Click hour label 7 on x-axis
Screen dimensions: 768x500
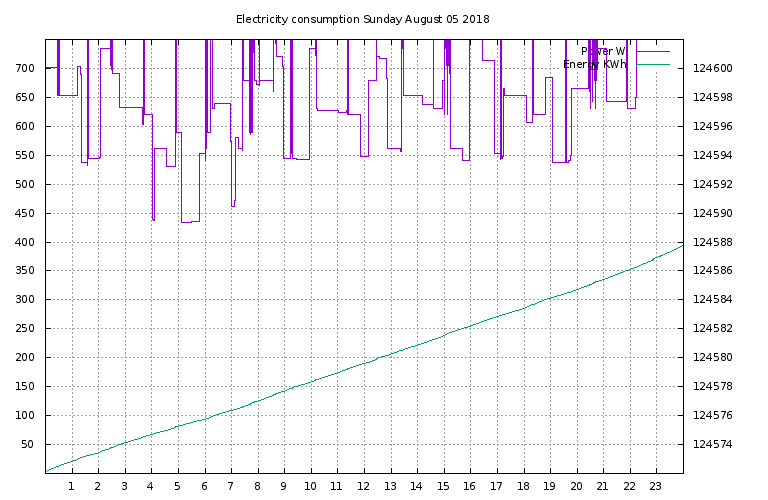click(x=231, y=486)
